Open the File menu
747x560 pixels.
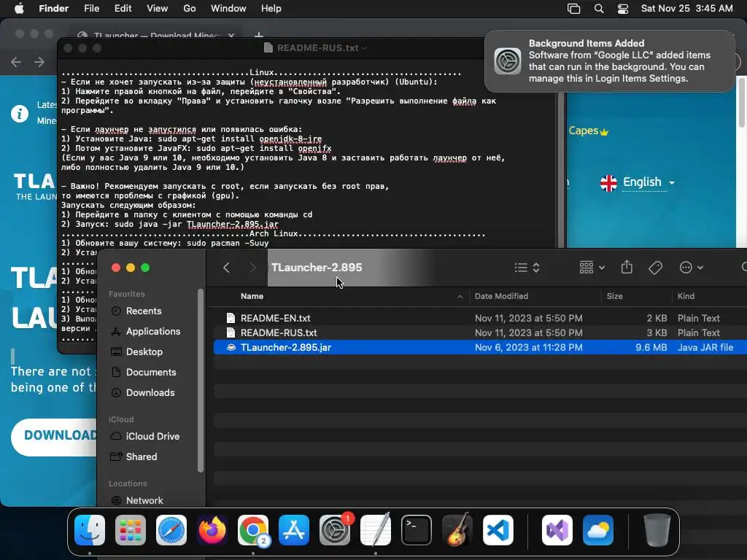point(91,9)
